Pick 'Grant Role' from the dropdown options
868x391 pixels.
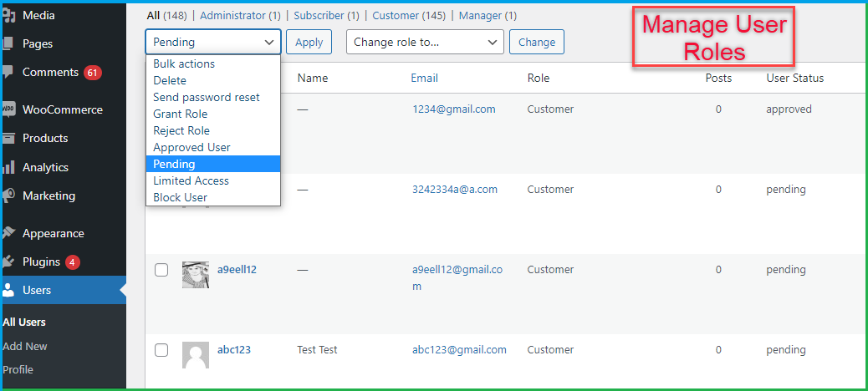click(x=180, y=114)
